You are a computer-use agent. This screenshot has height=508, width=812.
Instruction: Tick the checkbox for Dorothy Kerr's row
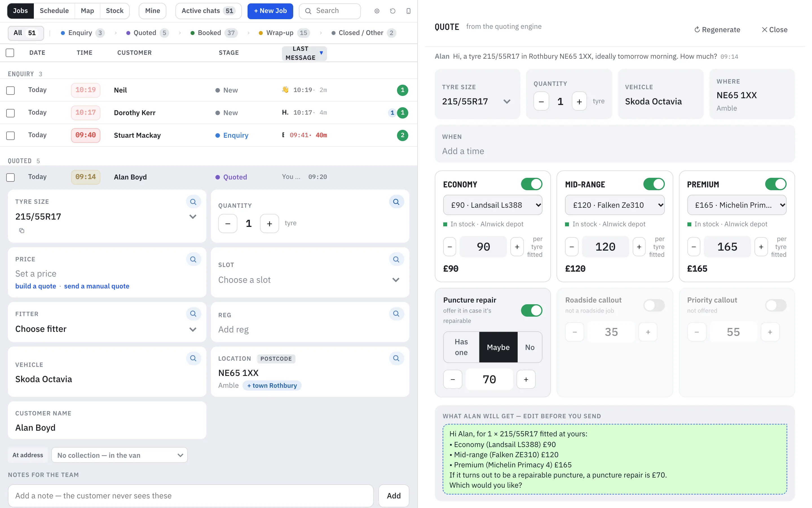[10, 113]
